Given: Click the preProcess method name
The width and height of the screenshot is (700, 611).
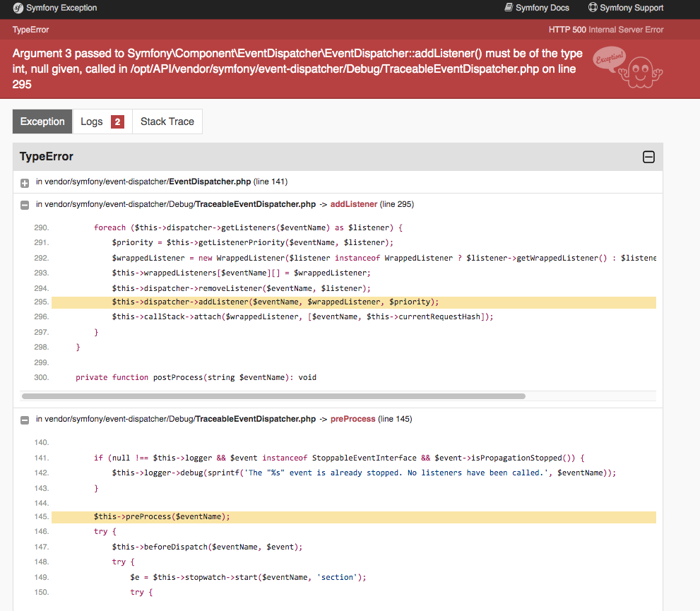Looking at the screenshot, I should [x=352, y=419].
